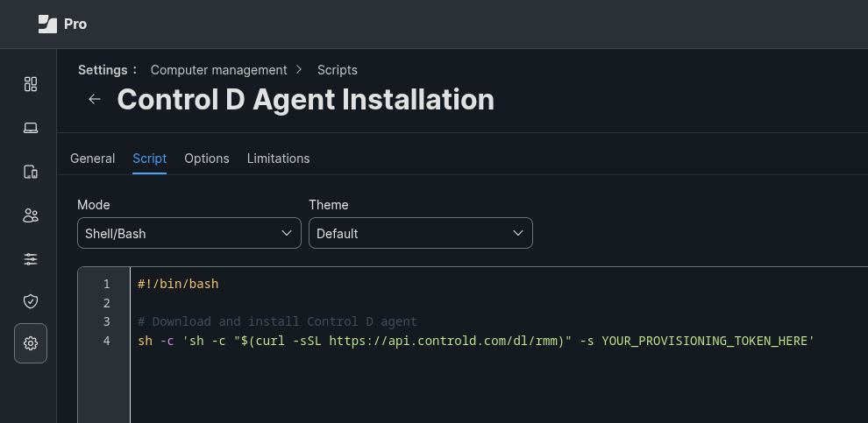Click the Control D Agent Installation title
868x423 pixels.
click(x=306, y=100)
